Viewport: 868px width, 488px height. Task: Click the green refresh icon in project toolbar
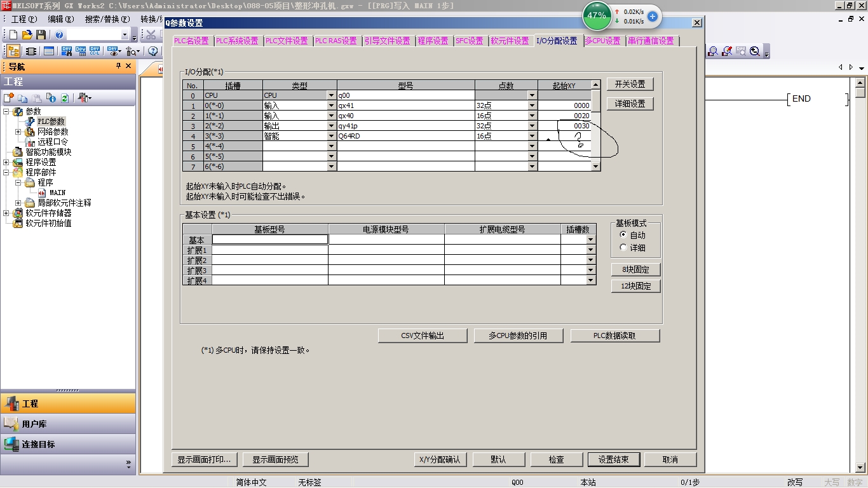tap(65, 98)
